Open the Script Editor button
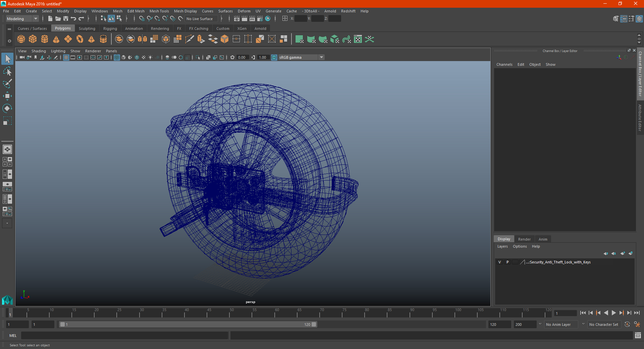Viewport: 644px width, 349px height. point(638,336)
